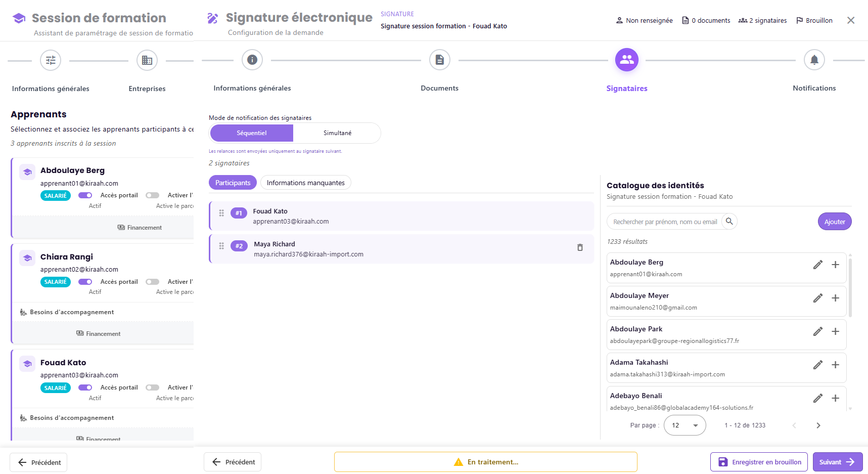
Task: Open the Entreprises building step icon
Action: click(147, 61)
